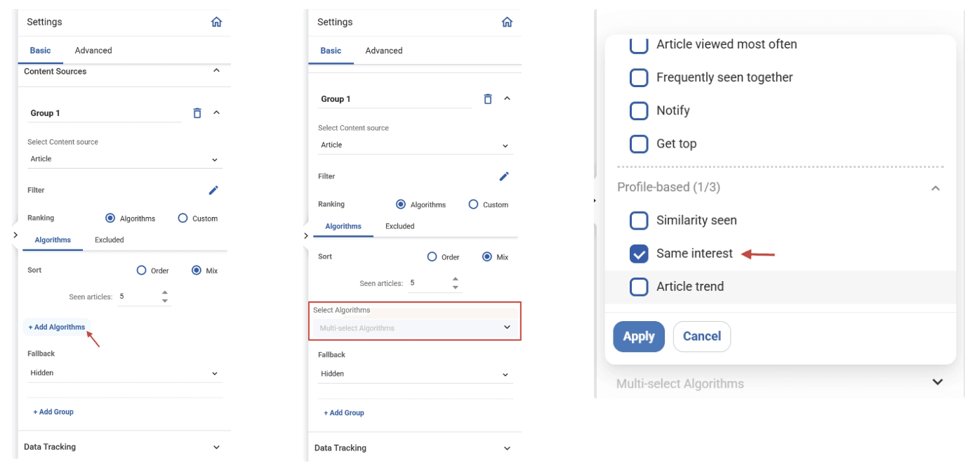Switch to the Advanced tab
The width and height of the screenshot is (980, 475).
point(93,50)
